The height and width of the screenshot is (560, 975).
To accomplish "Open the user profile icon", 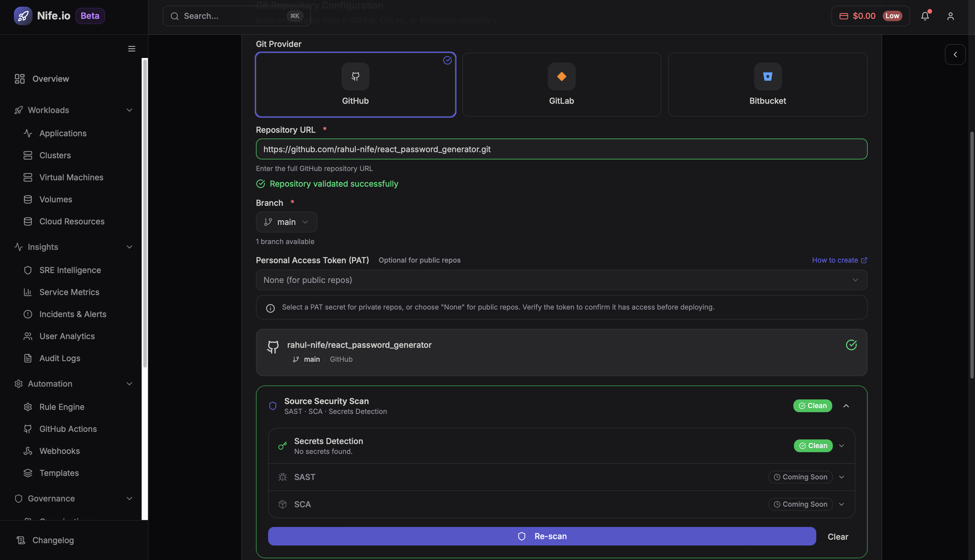I will [x=950, y=16].
